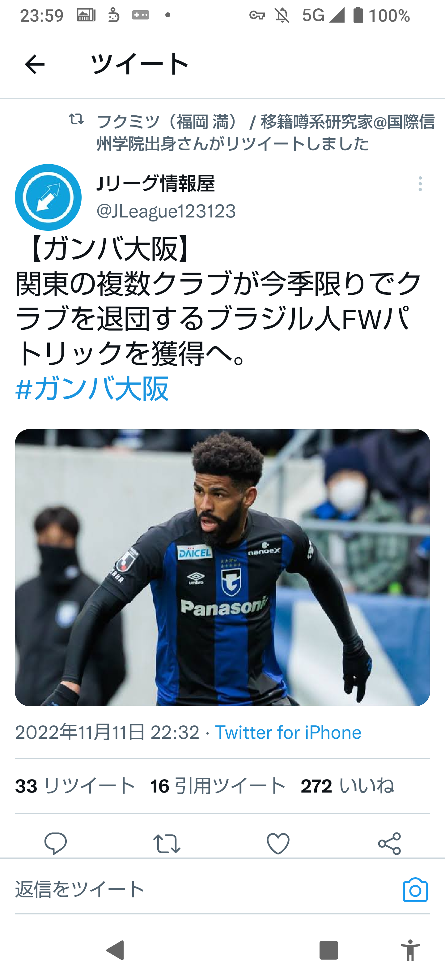Like the tweet with the heart icon
445x980 pixels.
[x=278, y=843]
